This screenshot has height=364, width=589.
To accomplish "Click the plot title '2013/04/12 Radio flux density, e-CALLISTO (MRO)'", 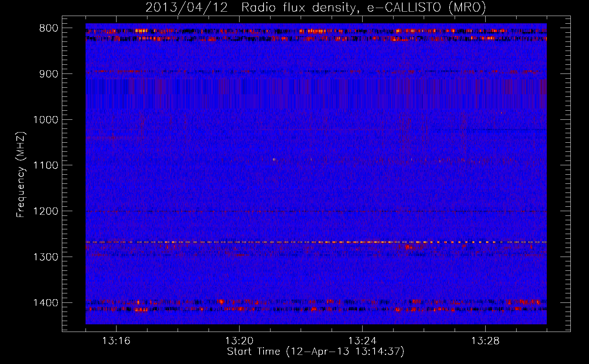I will (x=316, y=8).
